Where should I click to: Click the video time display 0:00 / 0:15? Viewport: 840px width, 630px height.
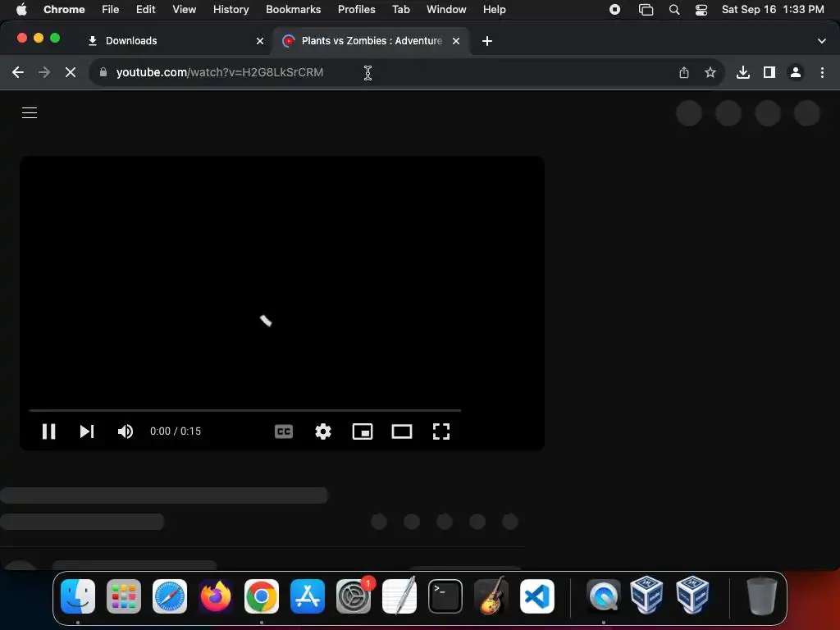[176, 431]
